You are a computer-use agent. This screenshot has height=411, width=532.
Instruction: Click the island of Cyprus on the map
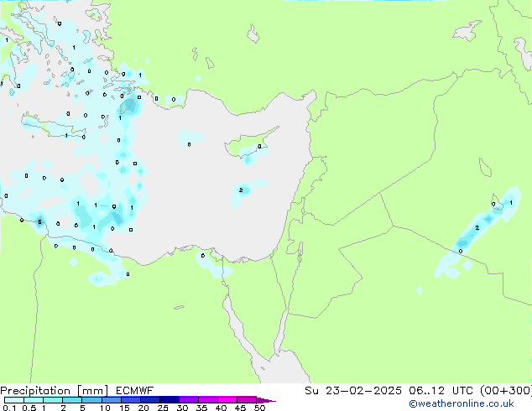[x=249, y=144]
